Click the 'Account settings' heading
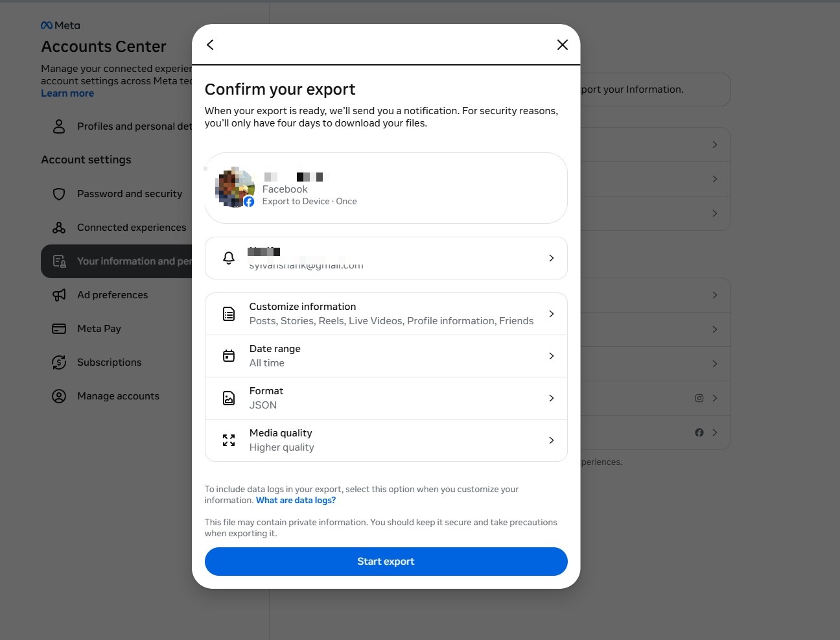840x640 pixels. point(86,160)
